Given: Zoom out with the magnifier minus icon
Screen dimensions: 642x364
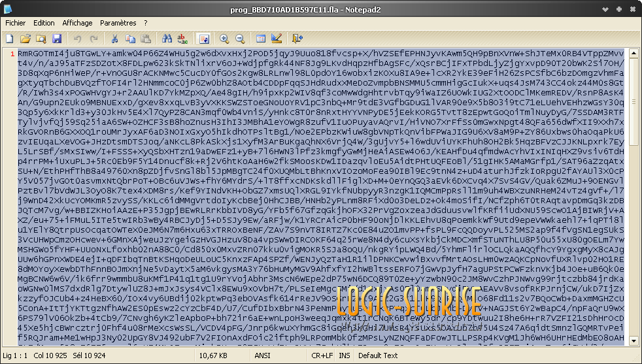Looking at the screenshot, I should point(240,39).
